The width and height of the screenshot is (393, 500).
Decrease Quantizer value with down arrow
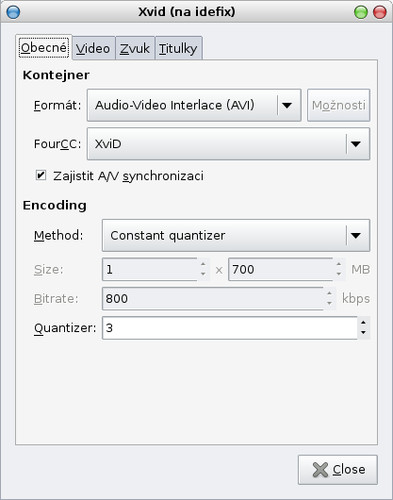[x=363, y=333]
